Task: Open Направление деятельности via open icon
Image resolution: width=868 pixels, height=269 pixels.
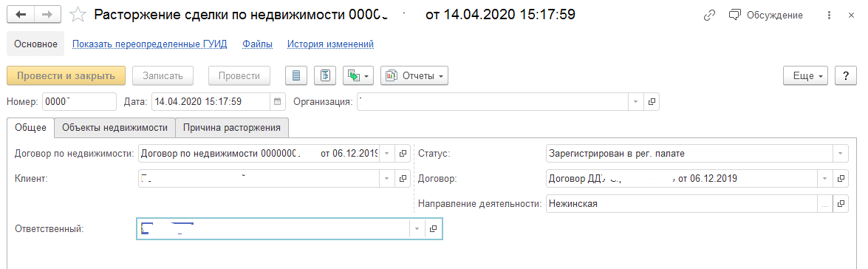Action: pyautogui.click(x=841, y=204)
